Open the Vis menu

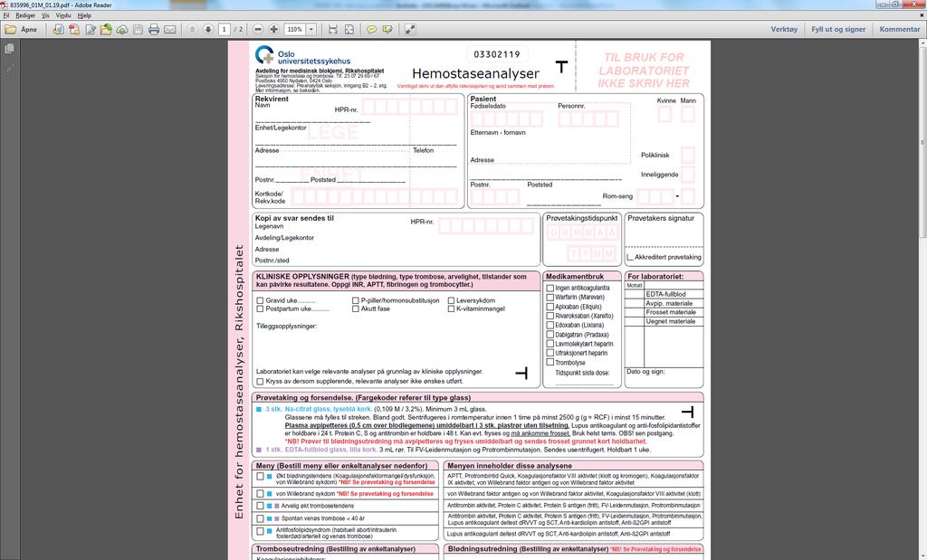click(x=45, y=15)
